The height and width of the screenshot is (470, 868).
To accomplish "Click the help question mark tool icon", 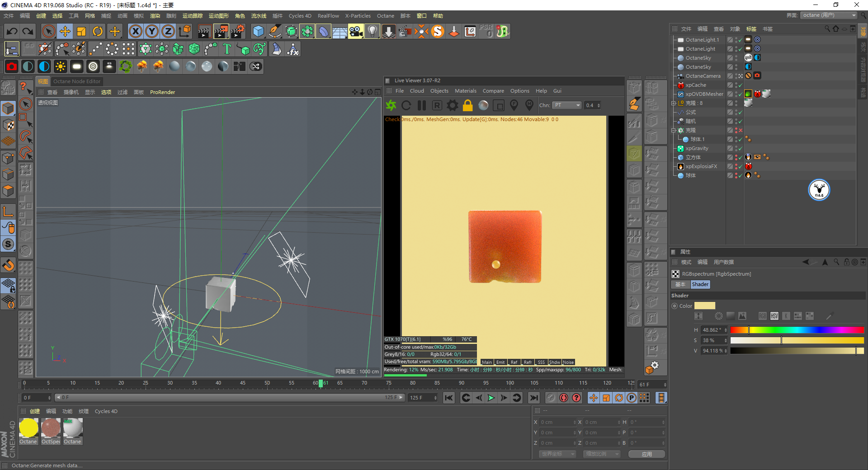I will tap(25, 87).
